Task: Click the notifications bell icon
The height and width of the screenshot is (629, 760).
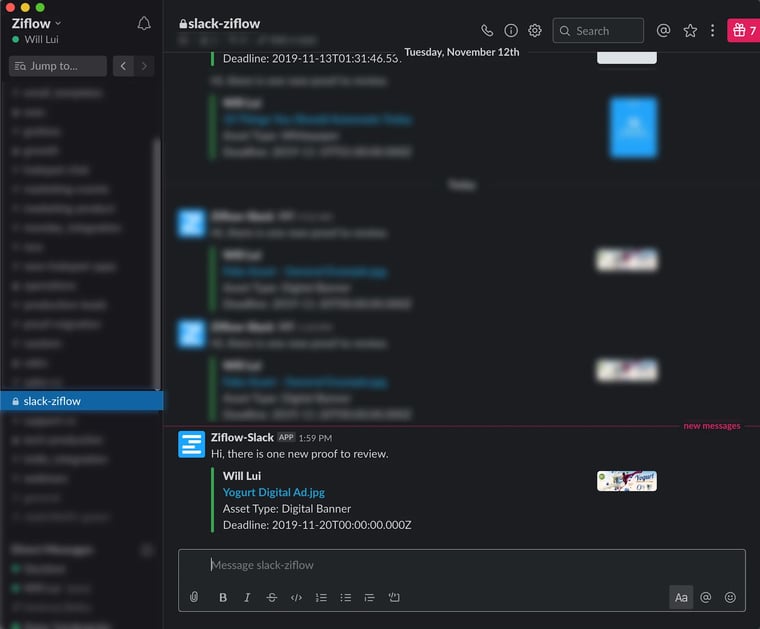Action: click(x=144, y=24)
